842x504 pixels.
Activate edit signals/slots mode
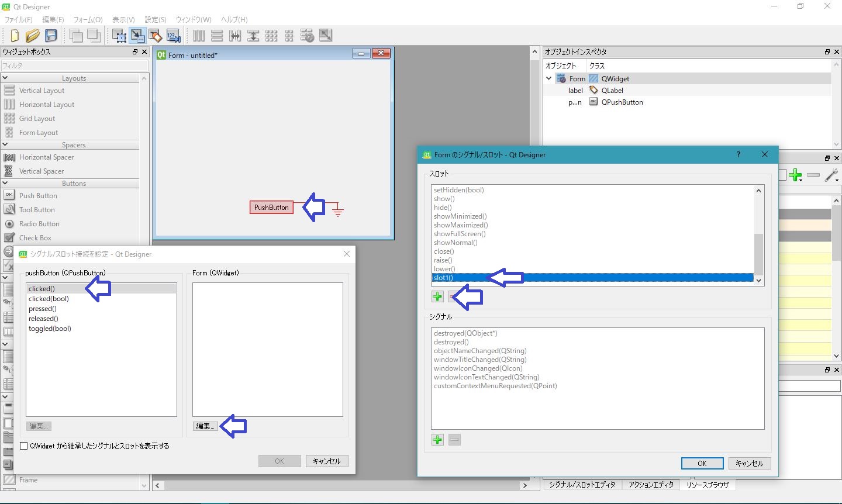pyautogui.click(x=137, y=36)
